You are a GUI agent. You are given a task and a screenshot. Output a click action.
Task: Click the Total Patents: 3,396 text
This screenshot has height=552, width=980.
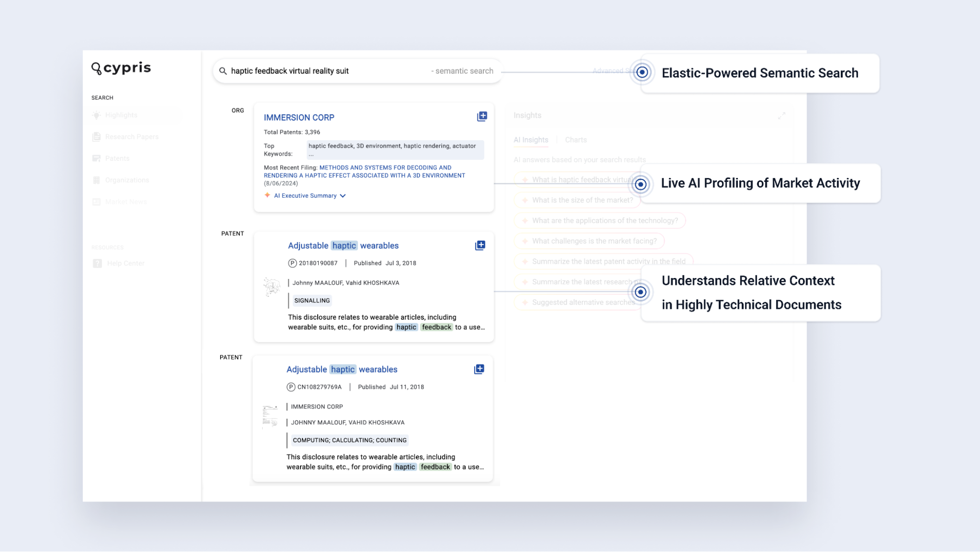[292, 132]
